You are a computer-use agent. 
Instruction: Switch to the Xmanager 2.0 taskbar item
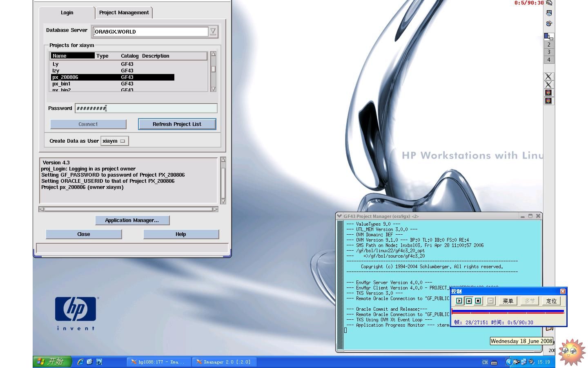(x=224, y=362)
